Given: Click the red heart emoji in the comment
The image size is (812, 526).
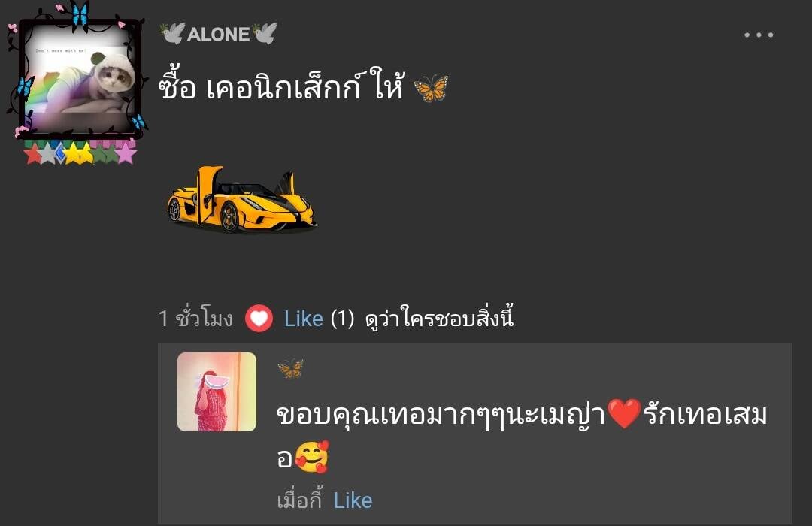Looking at the screenshot, I should pos(624,413).
